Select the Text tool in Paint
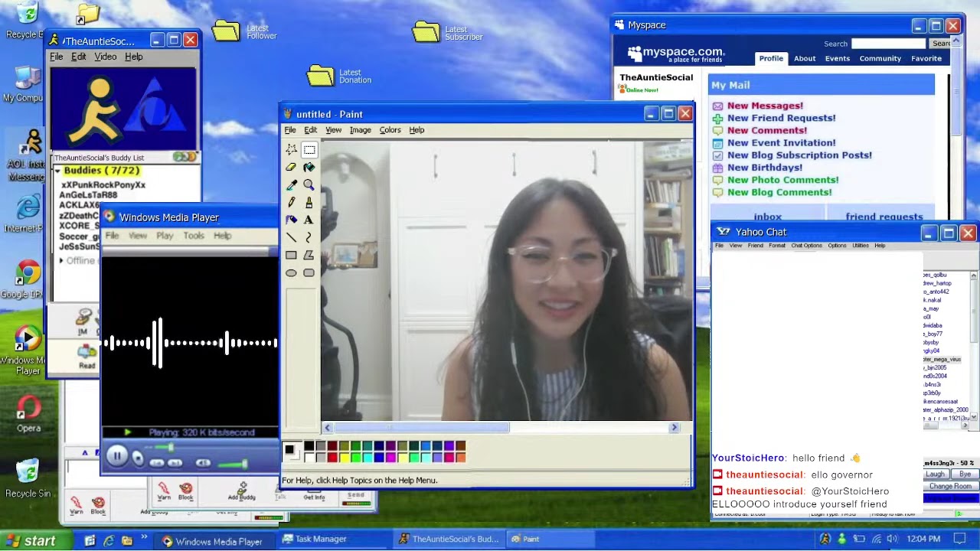This screenshot has width=980, height=551. (x=309, y=220)
